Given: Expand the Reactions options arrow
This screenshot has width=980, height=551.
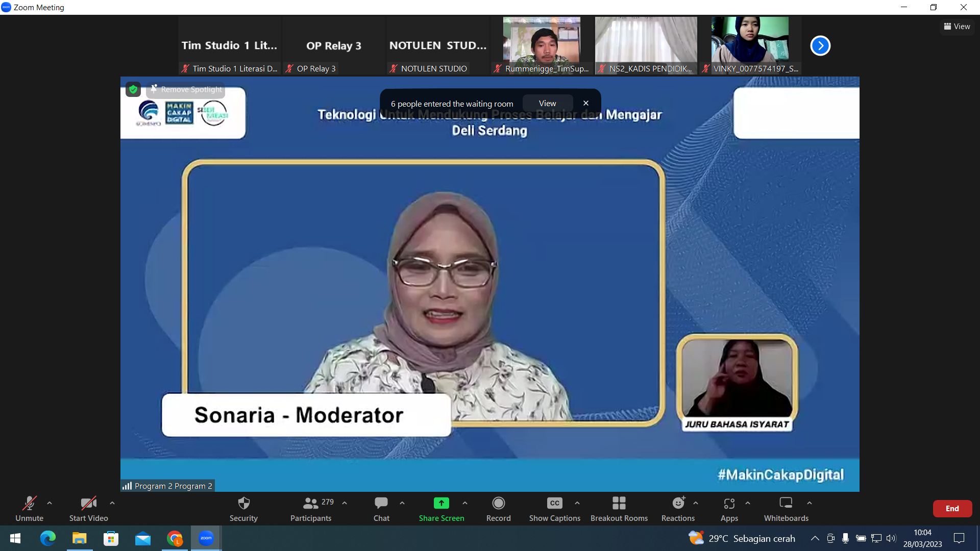Looking at the screenshot, I should click(x=696, y=503).
